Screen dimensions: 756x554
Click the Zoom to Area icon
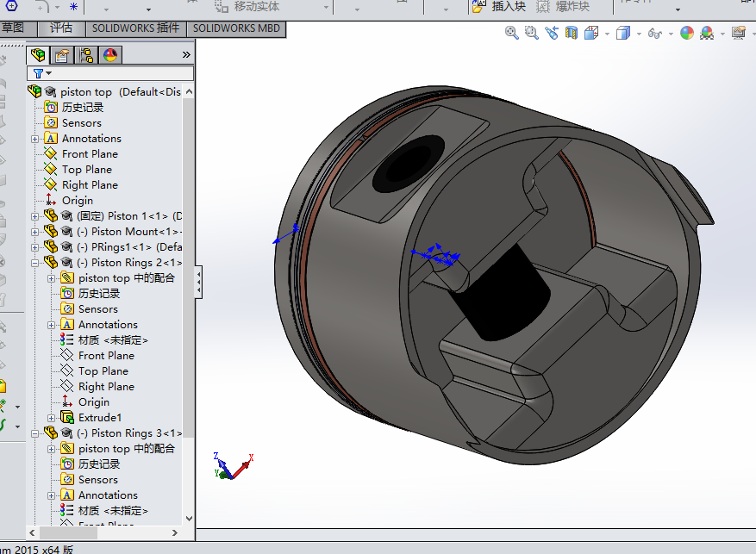point(531,33)
